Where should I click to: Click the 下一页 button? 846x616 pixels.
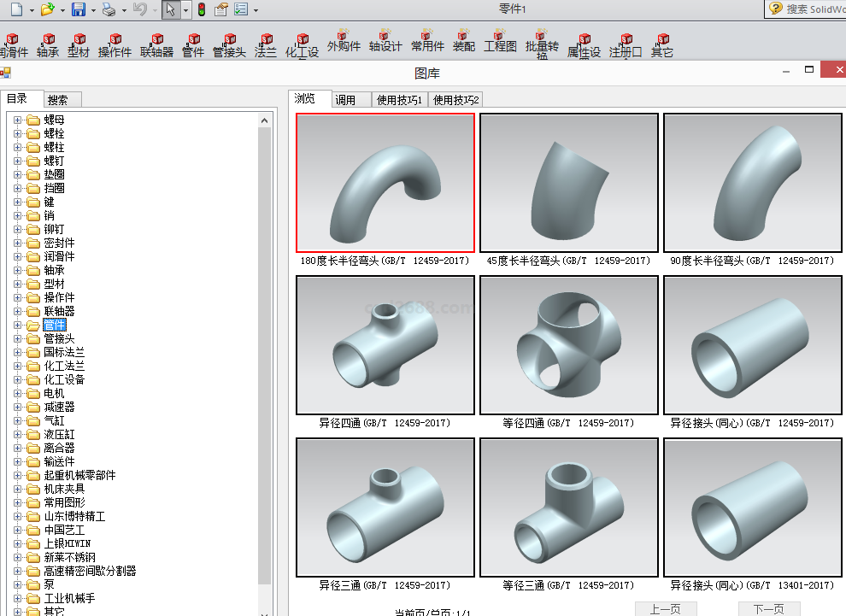click(768, 609)
